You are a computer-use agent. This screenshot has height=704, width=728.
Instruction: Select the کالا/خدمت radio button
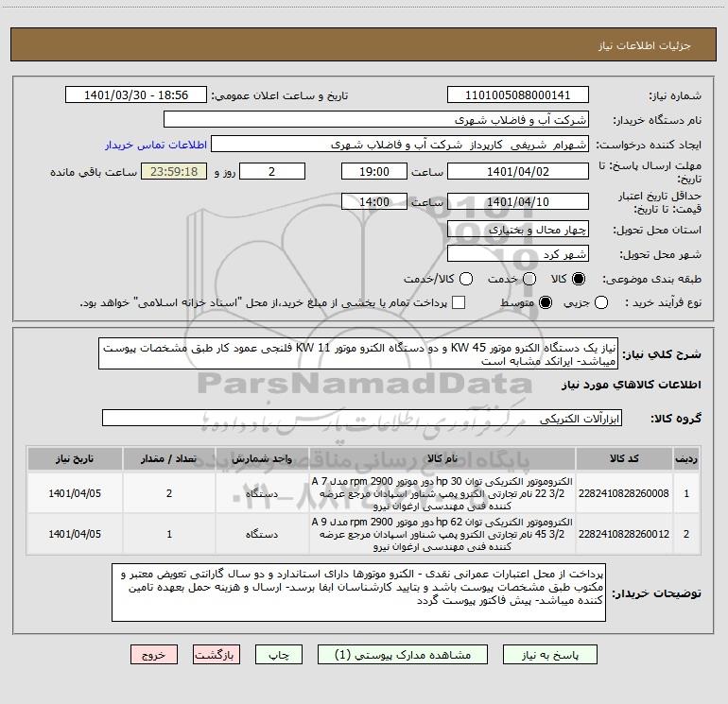[466, 279]
